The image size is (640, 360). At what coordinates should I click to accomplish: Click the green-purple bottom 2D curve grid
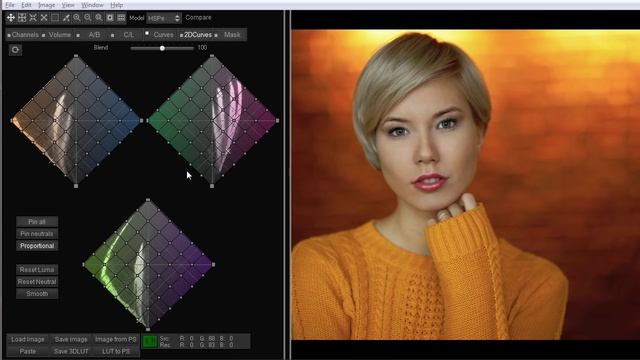[148, 264]
